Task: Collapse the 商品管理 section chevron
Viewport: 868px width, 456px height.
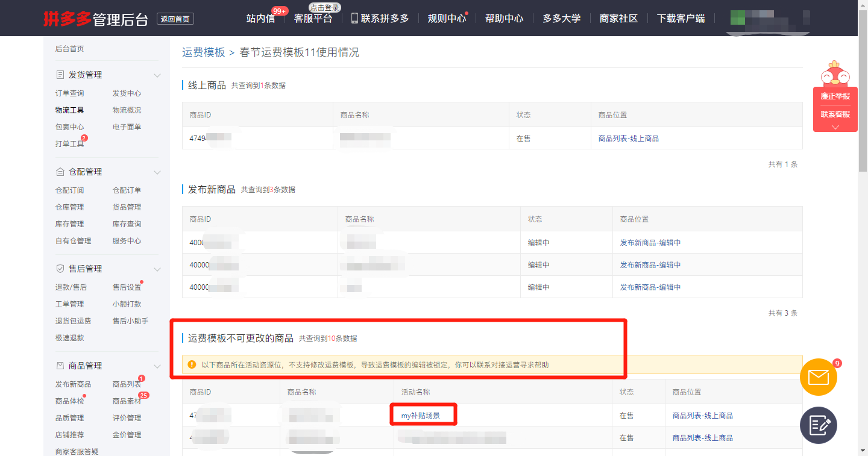Action: click(157, 366)
